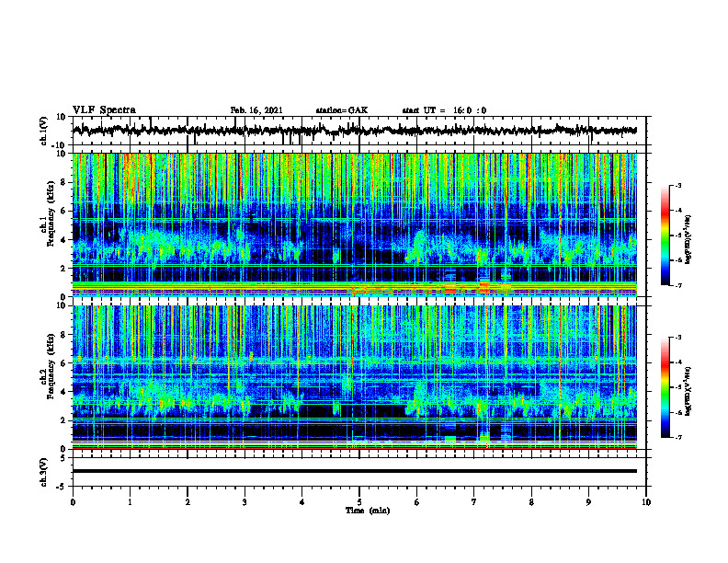Screen dimensions: 728x563
Task: Click the ch.1 spectrogram color scale bar
Action: 665,236
